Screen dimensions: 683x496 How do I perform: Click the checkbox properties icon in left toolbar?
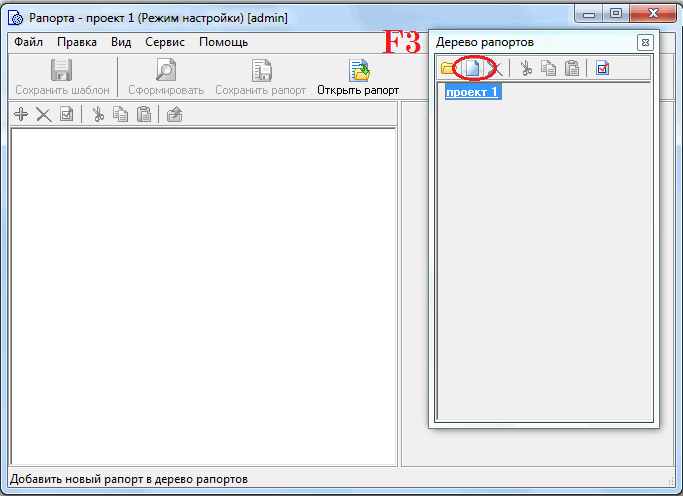(x=67, y=115)
